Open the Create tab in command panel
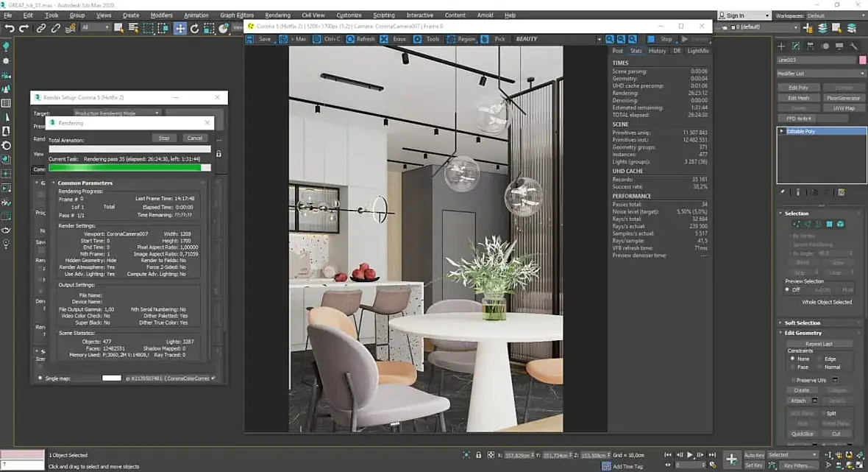The width and height of the screenshot is (868, 472). click(x=781, y=46)
